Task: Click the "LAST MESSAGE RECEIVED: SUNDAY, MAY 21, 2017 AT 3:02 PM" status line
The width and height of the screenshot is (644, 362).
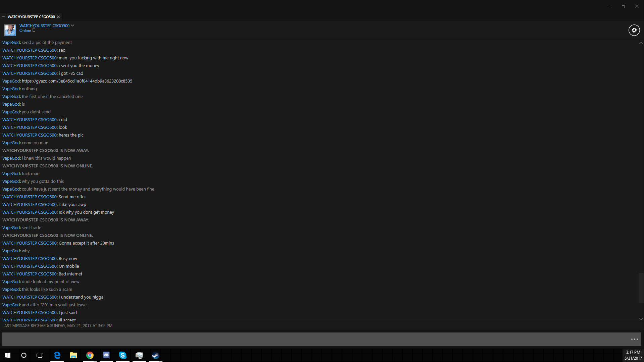Action: pyautogui.click(x=57, y=326)
